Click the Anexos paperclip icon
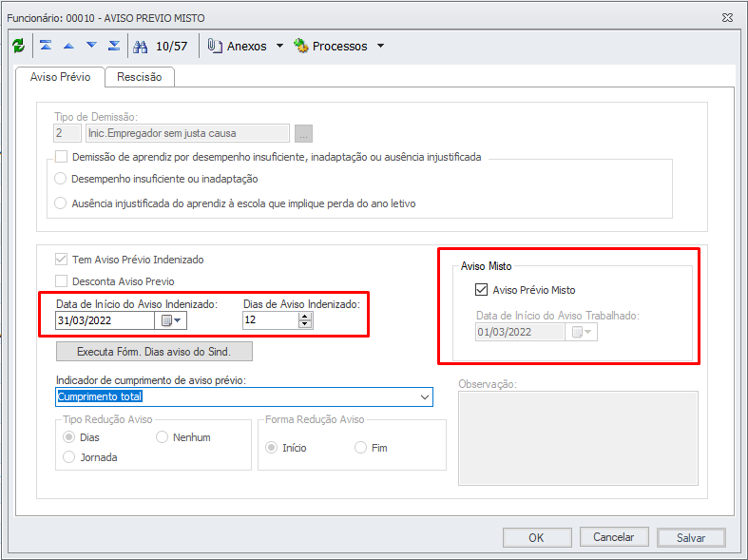This screenshot has width=748, height=560. pyautogui.click(x=215, y=46)
